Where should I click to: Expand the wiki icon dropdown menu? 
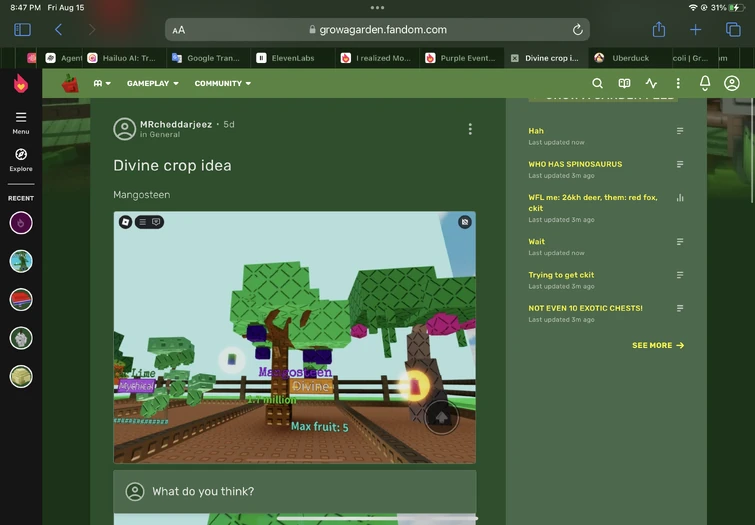point(102,83)
